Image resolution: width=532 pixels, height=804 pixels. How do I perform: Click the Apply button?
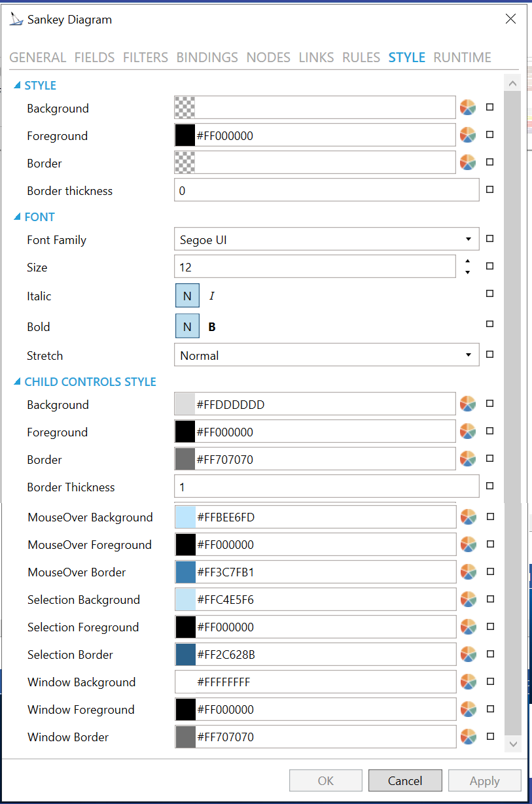click(x=484, y=780)
